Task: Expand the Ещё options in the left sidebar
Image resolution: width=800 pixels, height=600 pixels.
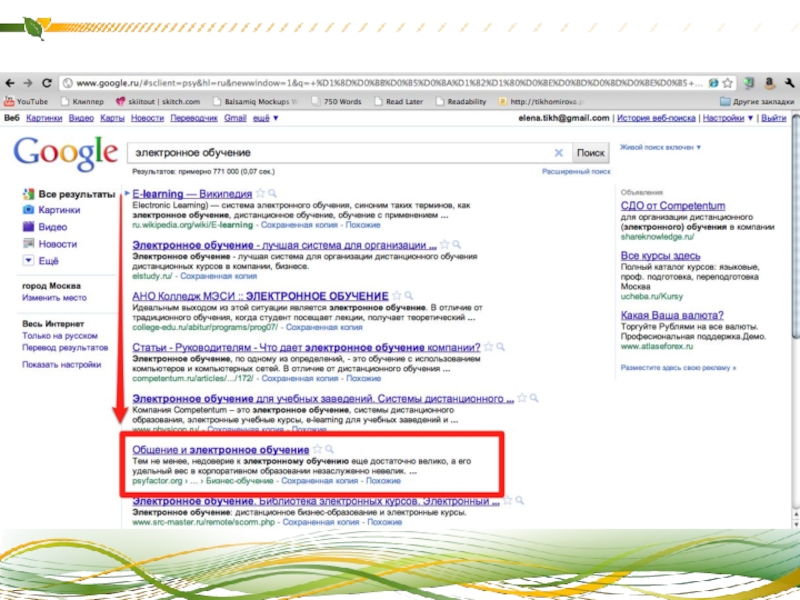Action: coord(41,261)
